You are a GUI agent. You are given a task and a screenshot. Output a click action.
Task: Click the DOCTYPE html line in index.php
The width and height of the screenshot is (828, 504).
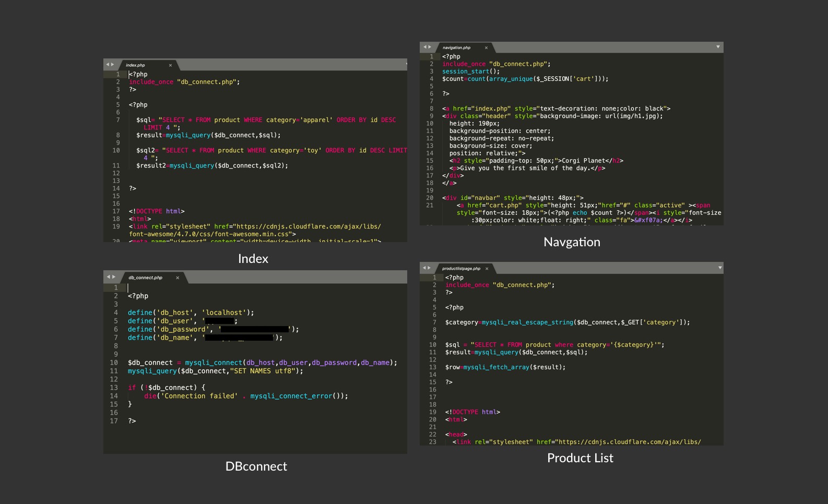click(157, 211)
